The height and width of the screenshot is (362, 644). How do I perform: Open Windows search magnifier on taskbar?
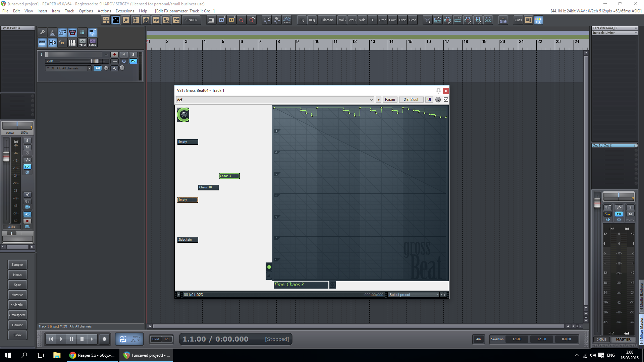[24, 355]
